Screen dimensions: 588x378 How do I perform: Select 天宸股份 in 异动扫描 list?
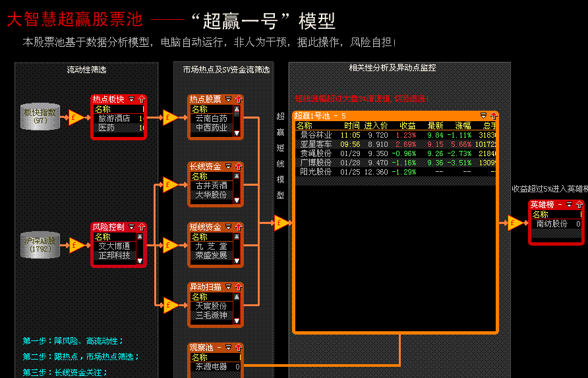click(x=212, y=306)
